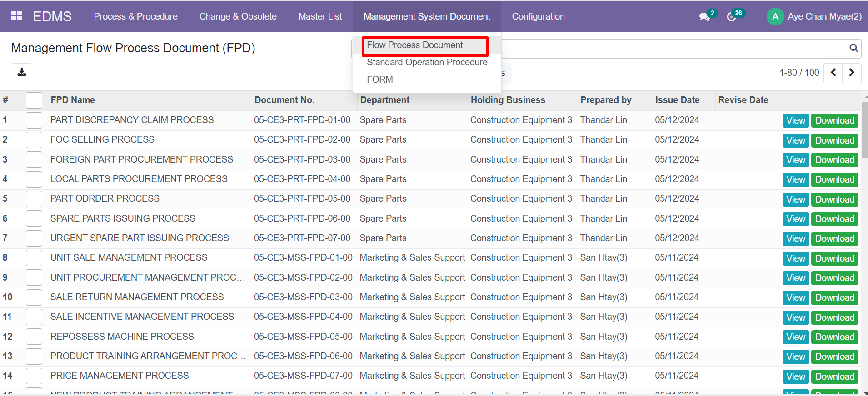Click document number 05-CE3-PRT-FPD-07-00
The image size is (868, 396).
point(302,238)
